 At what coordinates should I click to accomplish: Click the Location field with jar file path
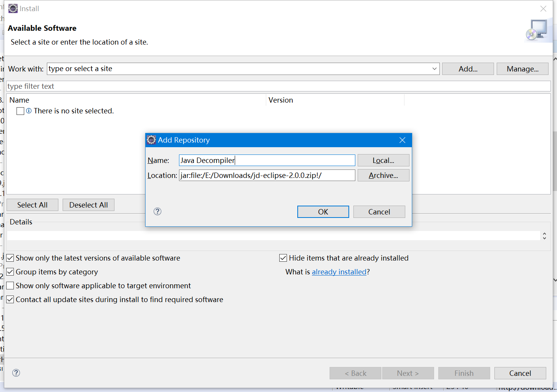(x=267, y=175)
